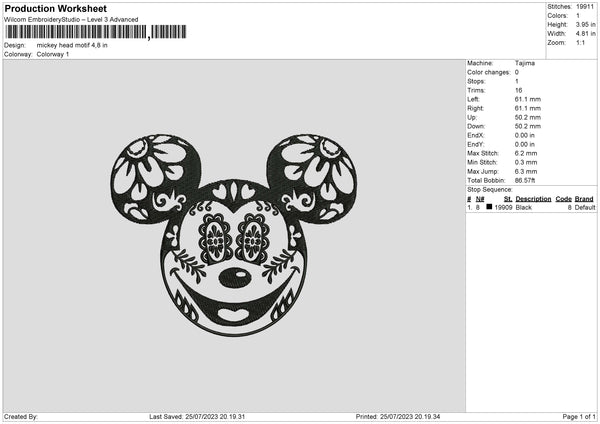The image size is (600, 424).
Task: Select the Width value 4.81 in
Action: tap(585, 34)
